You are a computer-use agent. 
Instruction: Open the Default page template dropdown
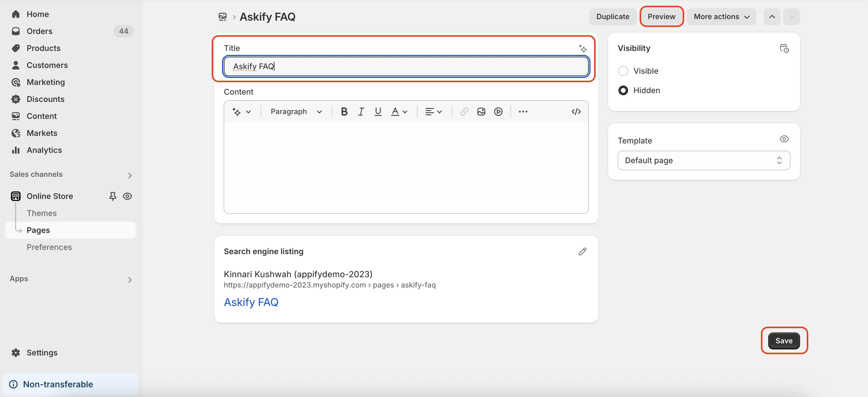point(704,160)
